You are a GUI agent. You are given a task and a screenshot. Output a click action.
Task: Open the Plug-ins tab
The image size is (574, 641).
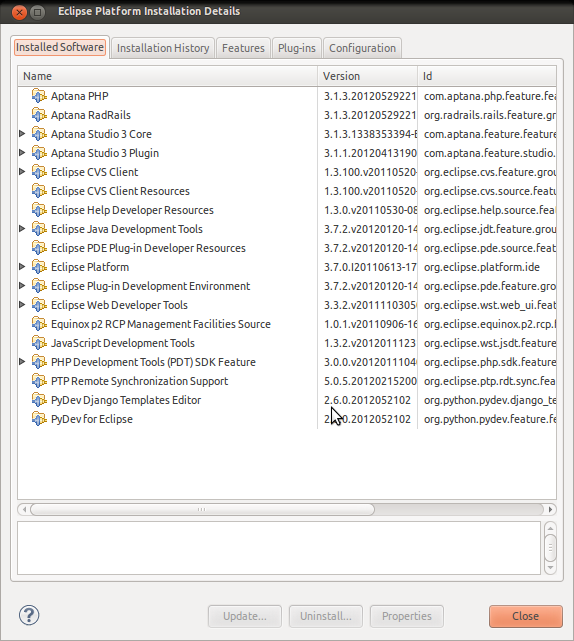coord(297,48)
